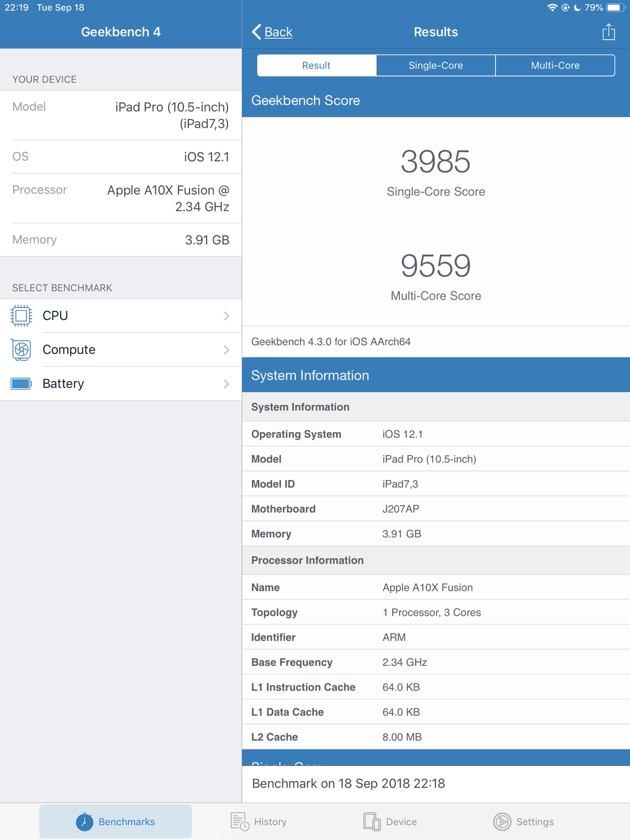The height and width of the screenshot is (840, 630).
Task: Tap the Single-Core Score label
Action: click(436, 192)
